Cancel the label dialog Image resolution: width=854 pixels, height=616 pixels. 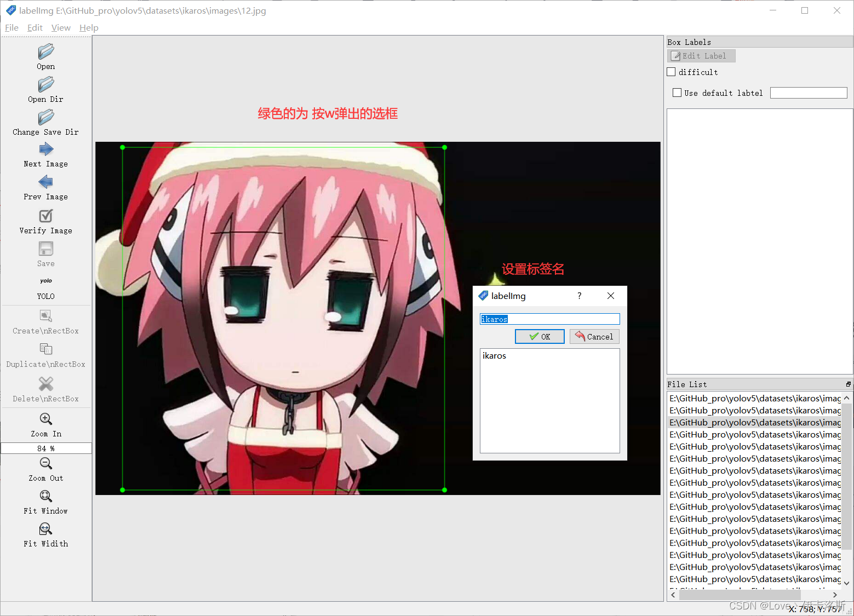594,336
